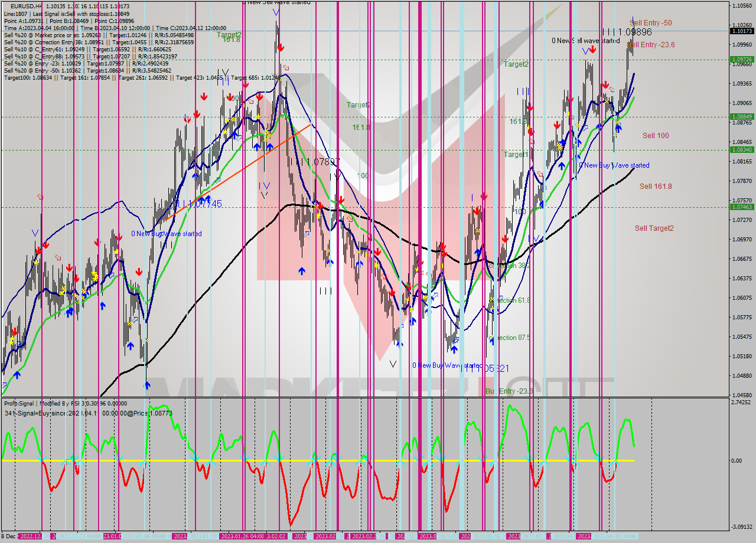
Task: Select the "Sell %20 @ Entry -23" line
Action: pos(86,64)
